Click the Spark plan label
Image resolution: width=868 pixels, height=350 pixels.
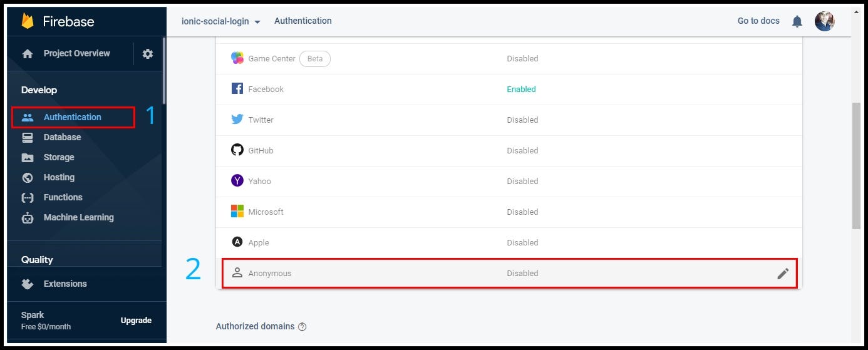pos(33,315)
